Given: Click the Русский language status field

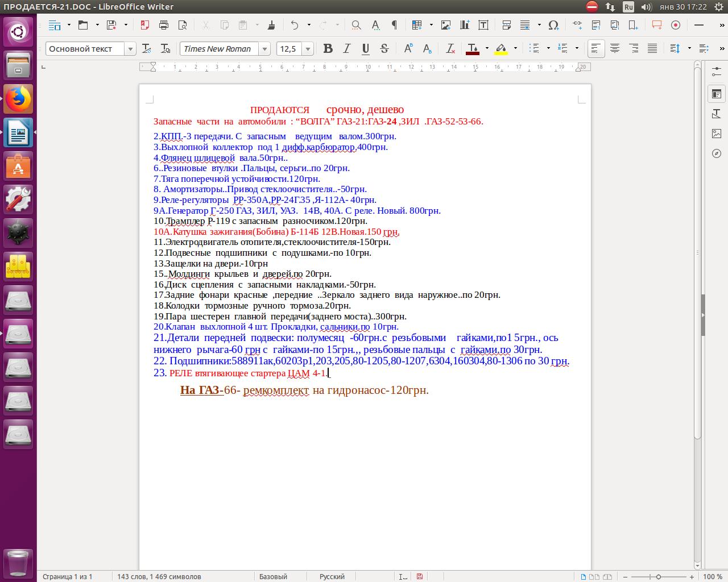Looking at the screenshot, I should coord(332,576).
